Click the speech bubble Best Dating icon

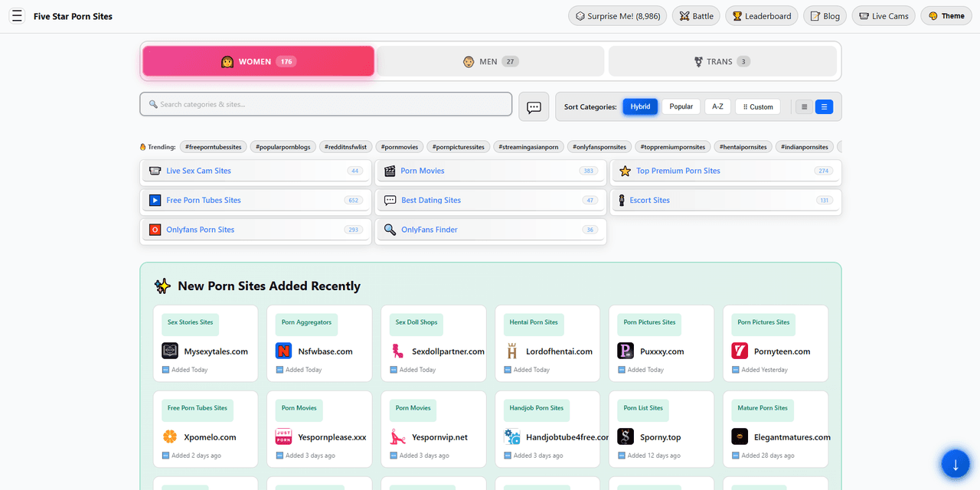(390, 200)
